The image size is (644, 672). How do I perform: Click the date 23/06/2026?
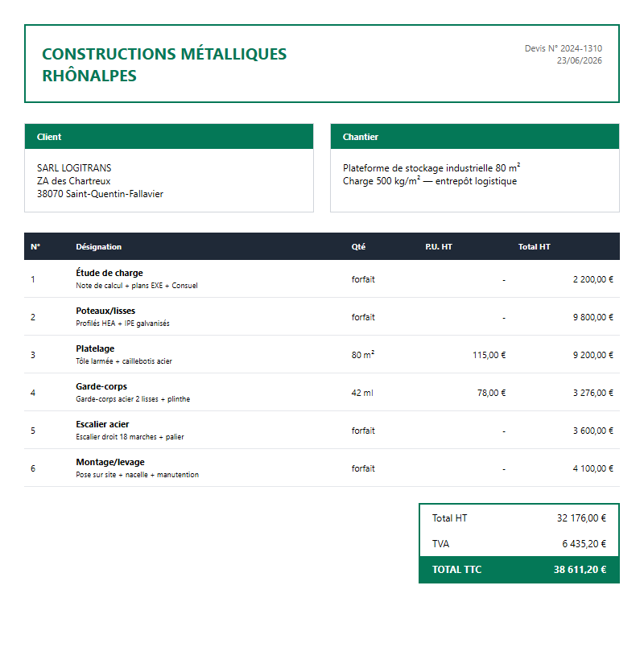point(579,60)
